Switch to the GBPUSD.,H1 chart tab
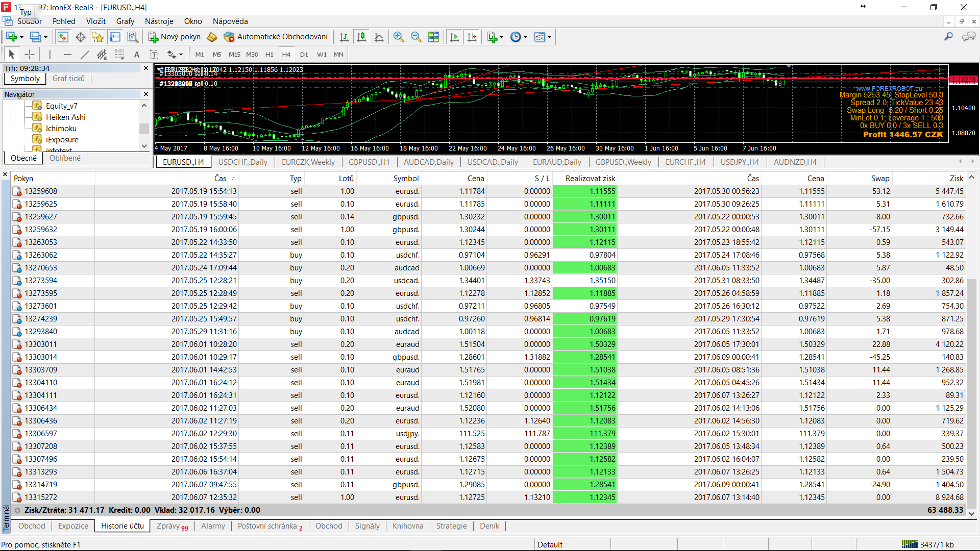The height and width of the screenshot is (551, 980). point(369,162)
